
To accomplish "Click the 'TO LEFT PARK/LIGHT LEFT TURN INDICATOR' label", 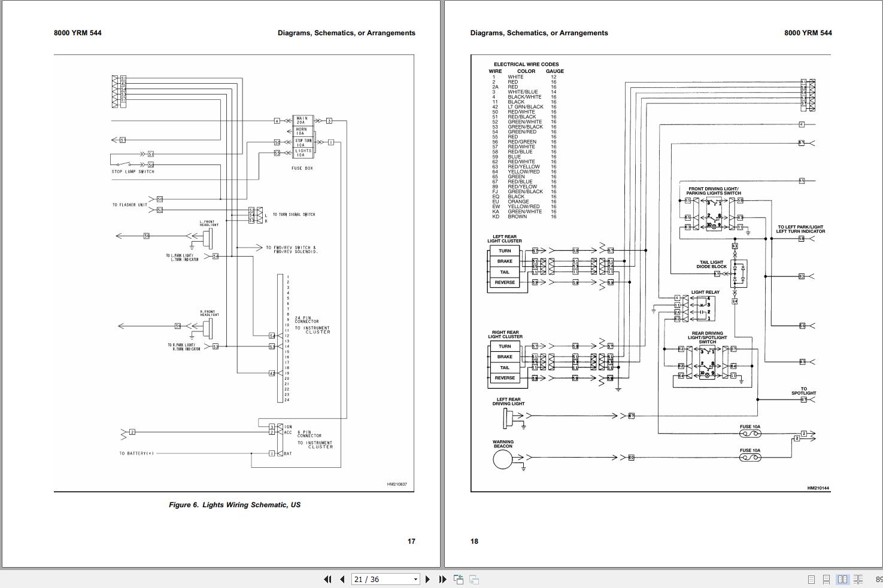I will tap(800, 229).
